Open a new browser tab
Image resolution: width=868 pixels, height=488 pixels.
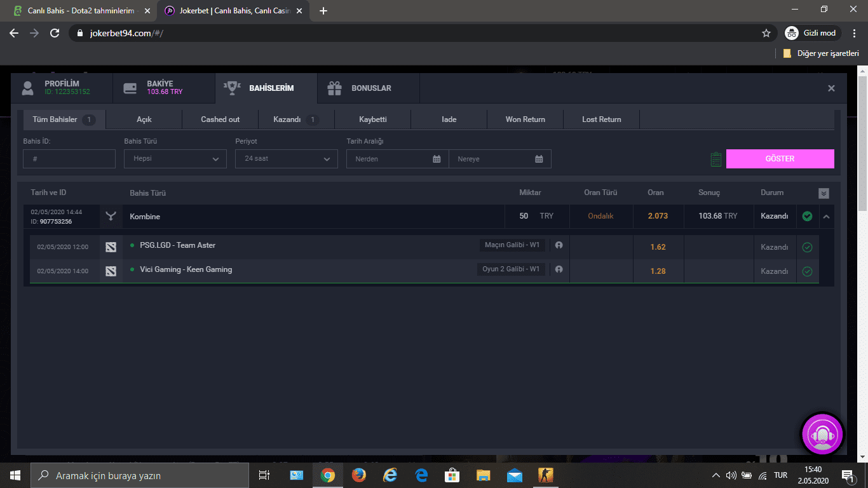pyautogui.click(x=323, y=11)
